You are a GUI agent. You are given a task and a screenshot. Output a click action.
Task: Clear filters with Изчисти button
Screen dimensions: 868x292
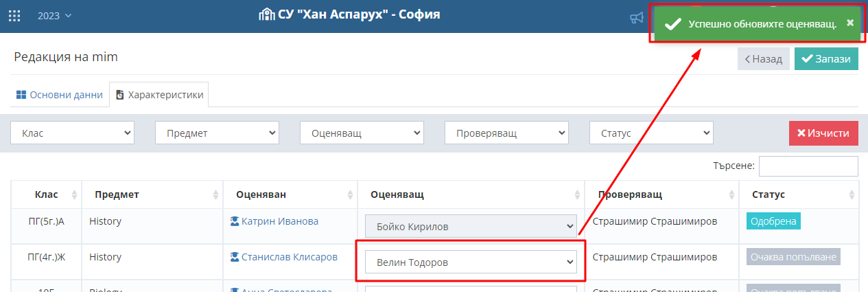coord(823,133)
